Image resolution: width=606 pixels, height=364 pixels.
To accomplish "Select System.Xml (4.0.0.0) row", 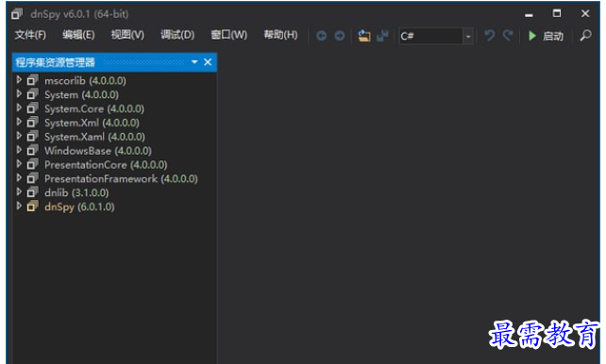I will [x=92, y=123].
